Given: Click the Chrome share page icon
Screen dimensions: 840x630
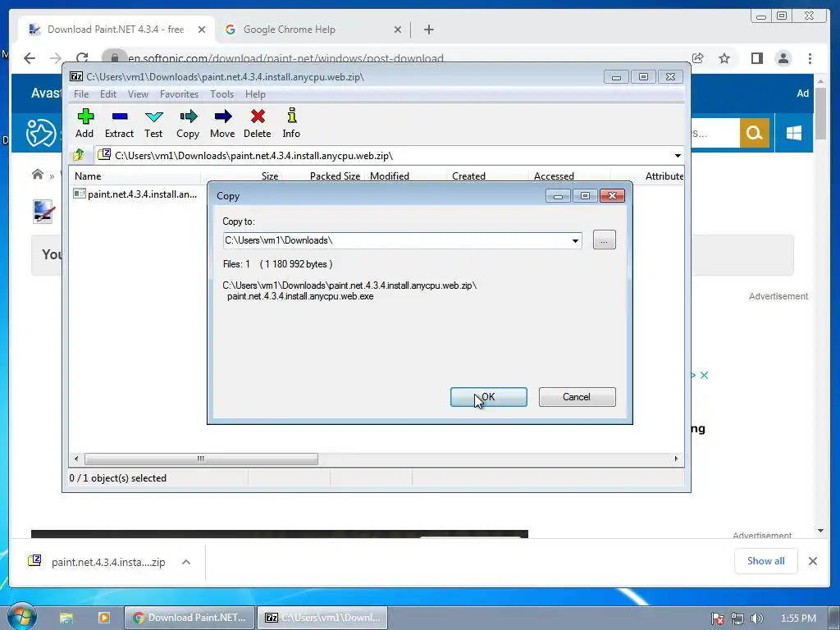Looking at the screenshot, I should pos(697,58).
